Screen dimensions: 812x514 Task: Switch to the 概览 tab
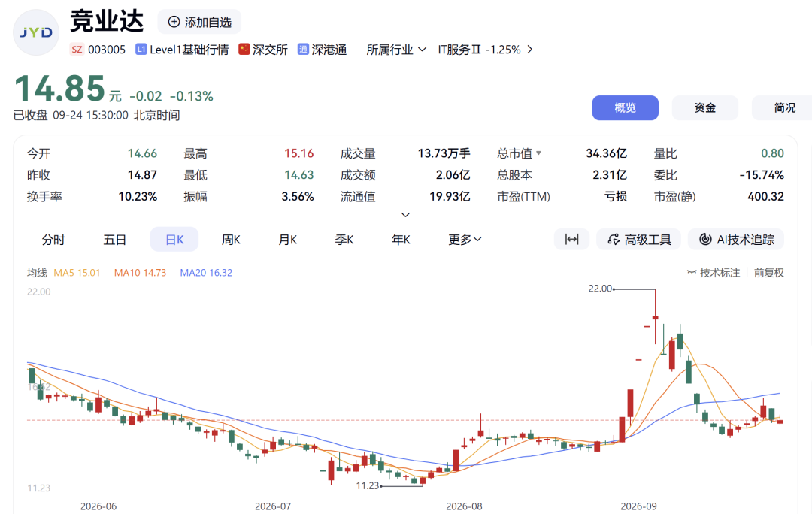(625, 107)
